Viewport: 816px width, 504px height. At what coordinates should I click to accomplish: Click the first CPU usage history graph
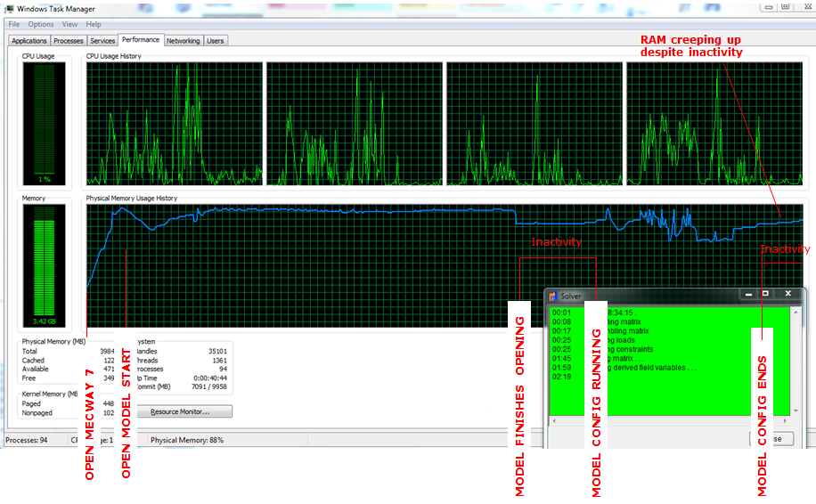pyautogui.click(x=175, y=124)
